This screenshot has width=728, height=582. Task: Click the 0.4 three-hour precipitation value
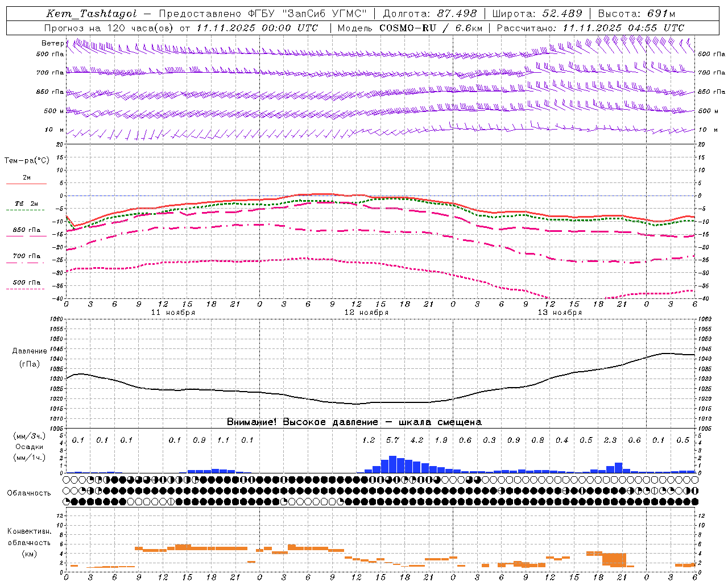562,440
